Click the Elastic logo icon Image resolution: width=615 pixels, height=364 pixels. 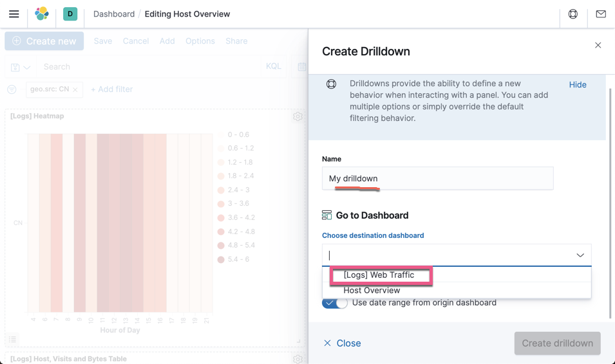coord(42,14)
